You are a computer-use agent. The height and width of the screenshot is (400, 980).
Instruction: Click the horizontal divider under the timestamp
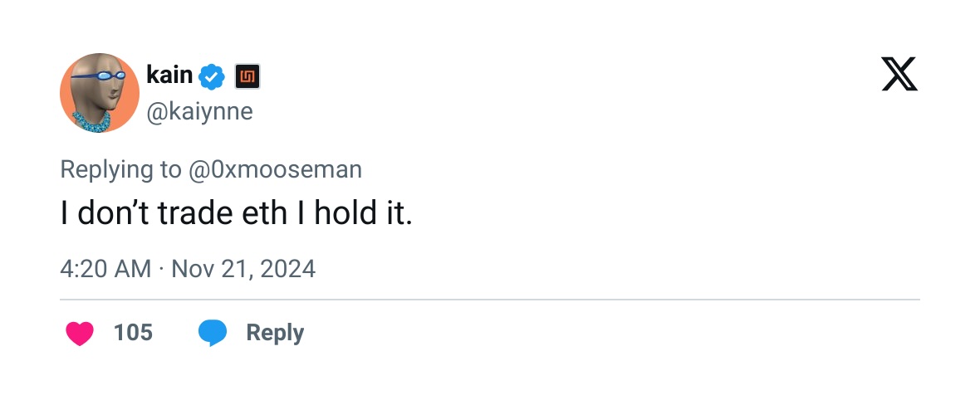click(x=490, y=300)
